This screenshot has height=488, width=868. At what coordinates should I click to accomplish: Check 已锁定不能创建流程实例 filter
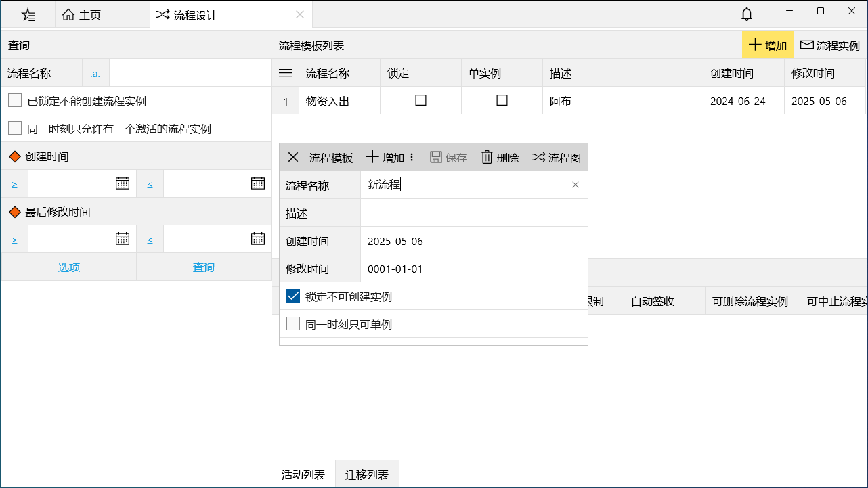tap(15, 101)
